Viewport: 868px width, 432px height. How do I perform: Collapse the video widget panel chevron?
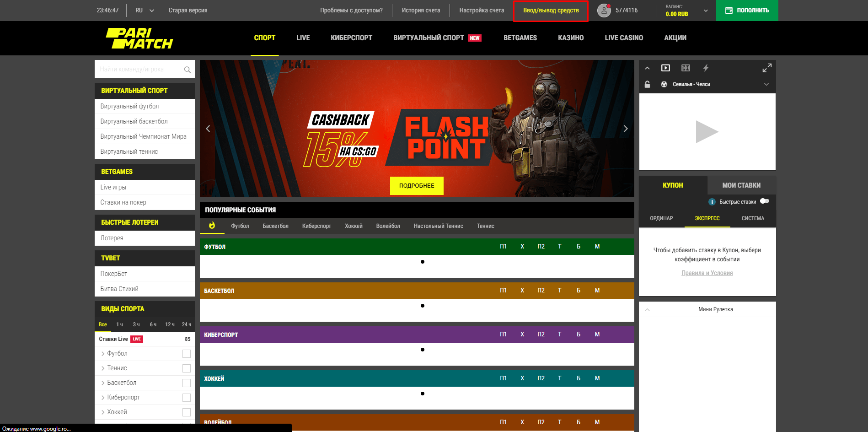647,68
